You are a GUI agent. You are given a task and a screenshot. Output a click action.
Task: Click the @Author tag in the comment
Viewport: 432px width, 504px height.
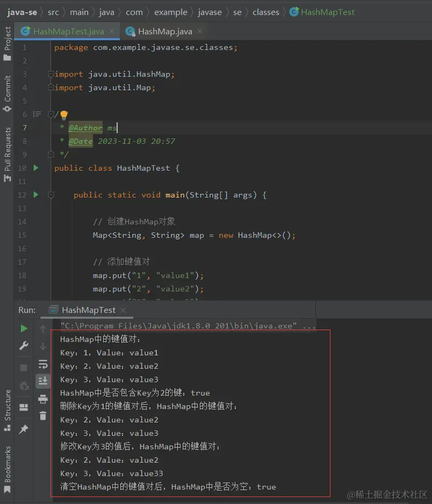click(x=85, y=128)
